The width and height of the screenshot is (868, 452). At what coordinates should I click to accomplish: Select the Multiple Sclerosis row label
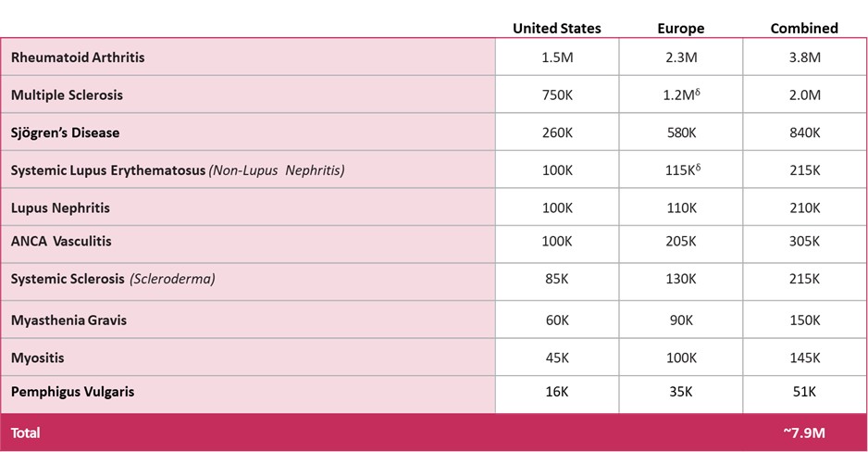pyautogui.click(x=67, y=95)
